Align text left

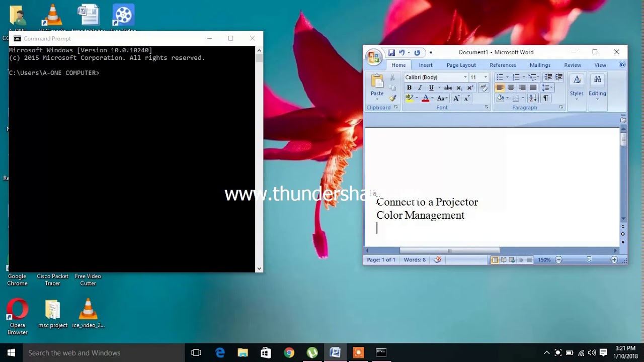[500, 87]
